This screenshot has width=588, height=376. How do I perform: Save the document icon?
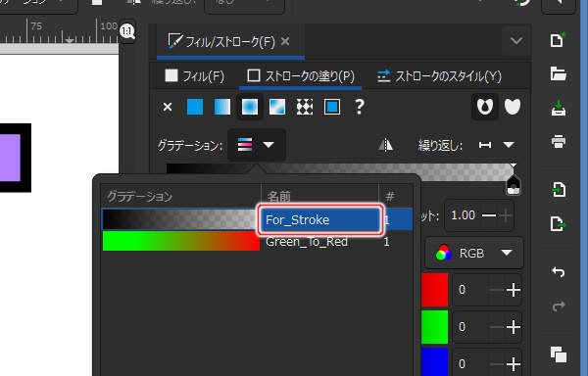click(558, 108)
